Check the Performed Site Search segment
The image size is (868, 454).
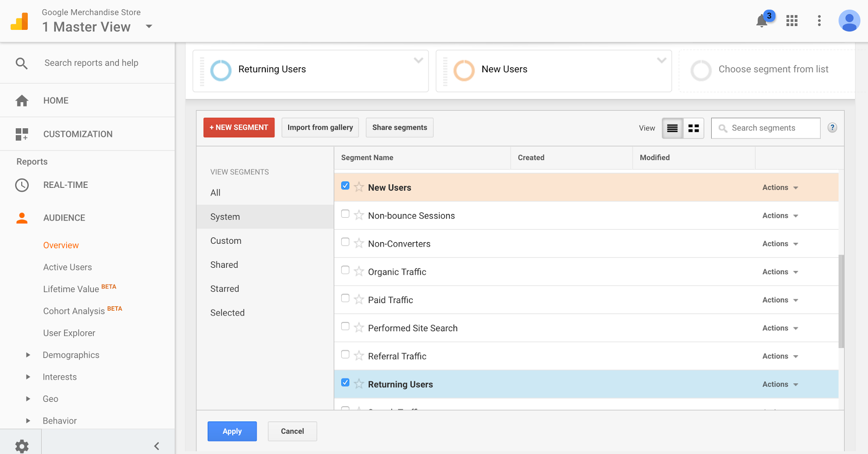tap(345, 326)
